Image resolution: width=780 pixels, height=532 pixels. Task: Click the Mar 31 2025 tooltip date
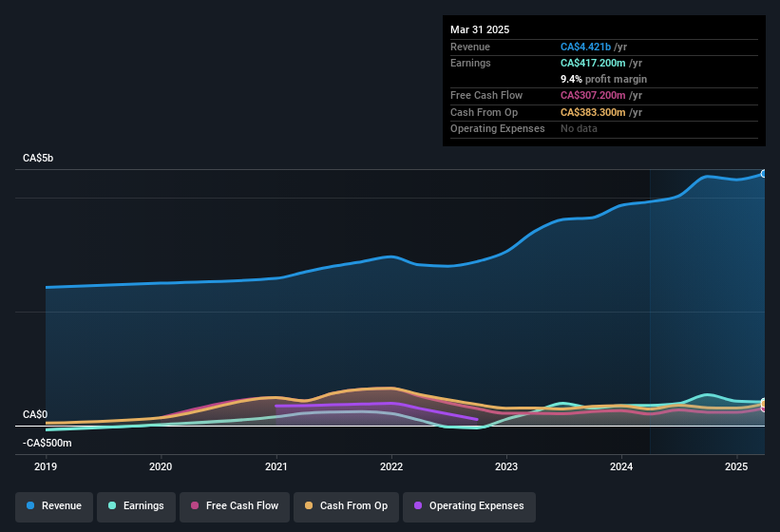tap(480, 29)
